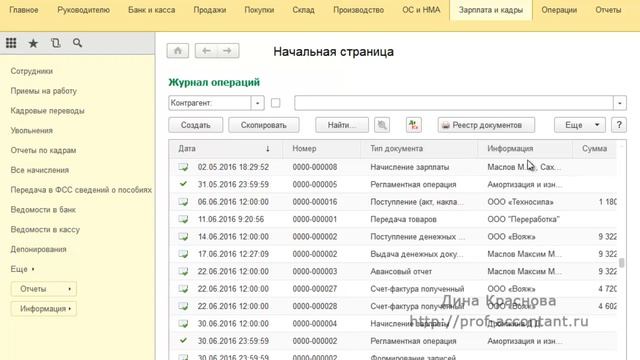Image resolution: width=640 pixels, height=360 pixels.
Task: Open Приемы на работу link
Action: pyautogui.click(x=44, y=91)
